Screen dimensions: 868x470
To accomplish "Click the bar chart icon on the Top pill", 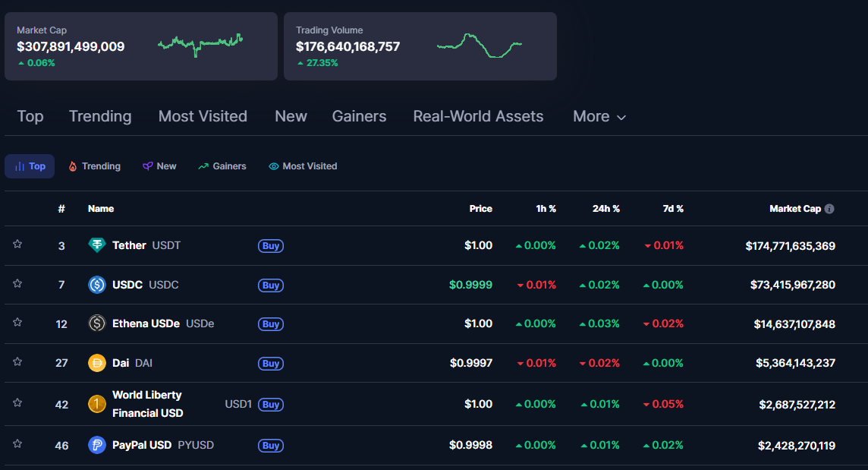I will coord(20,166).
